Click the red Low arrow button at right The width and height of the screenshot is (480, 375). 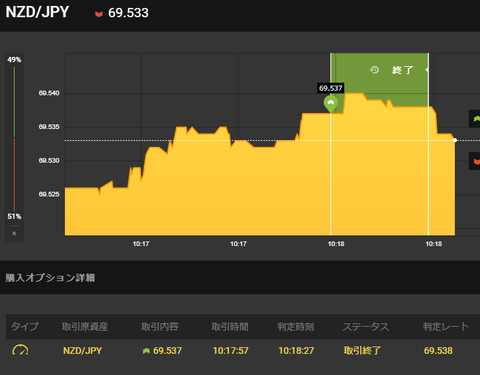coord(475,161)
